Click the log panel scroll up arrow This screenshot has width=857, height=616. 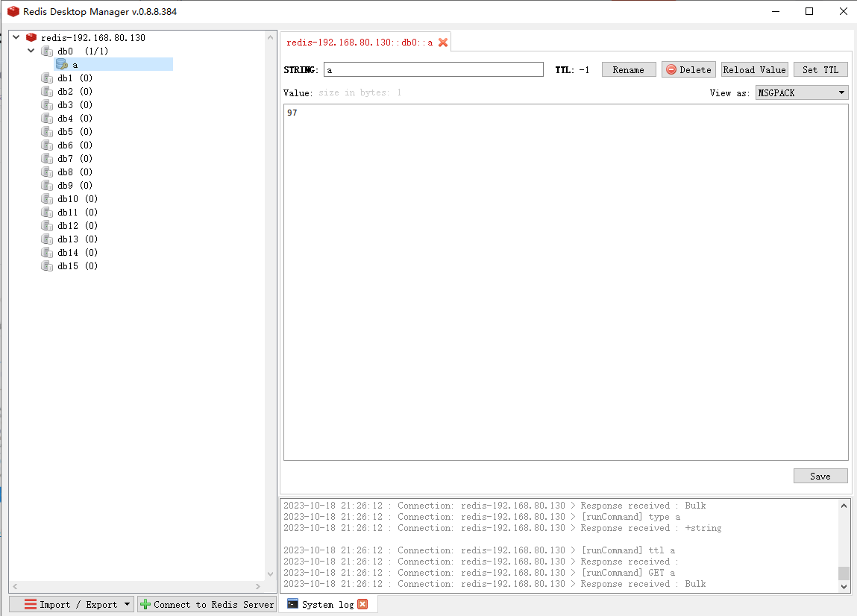(x=844, y=506)
